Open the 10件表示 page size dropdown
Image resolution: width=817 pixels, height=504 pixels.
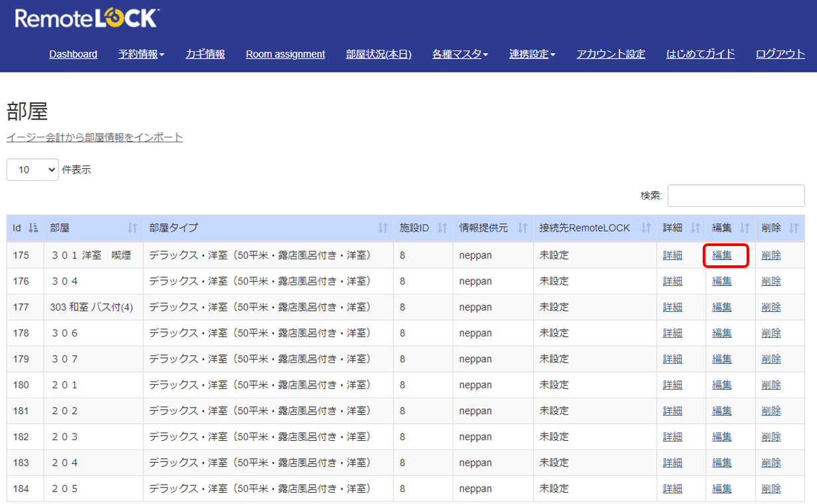pyautogui.click(x=33, y=170)
